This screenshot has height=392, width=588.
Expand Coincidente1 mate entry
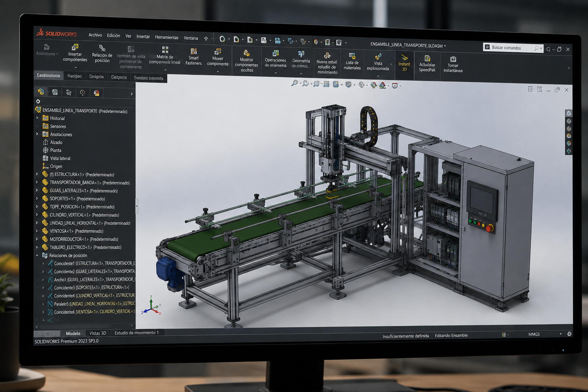click(43, 263)
